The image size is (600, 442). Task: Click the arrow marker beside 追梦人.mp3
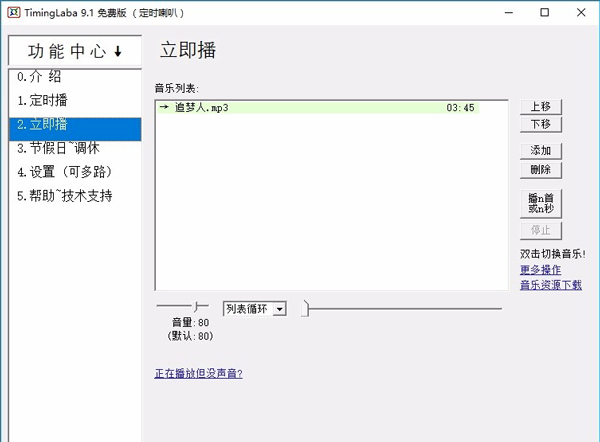164,107
